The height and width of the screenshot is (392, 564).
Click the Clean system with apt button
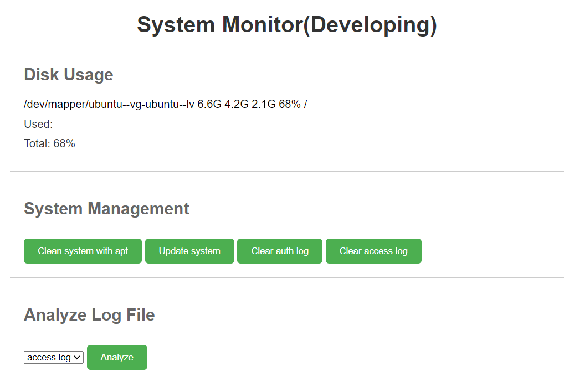pos(83,251)
